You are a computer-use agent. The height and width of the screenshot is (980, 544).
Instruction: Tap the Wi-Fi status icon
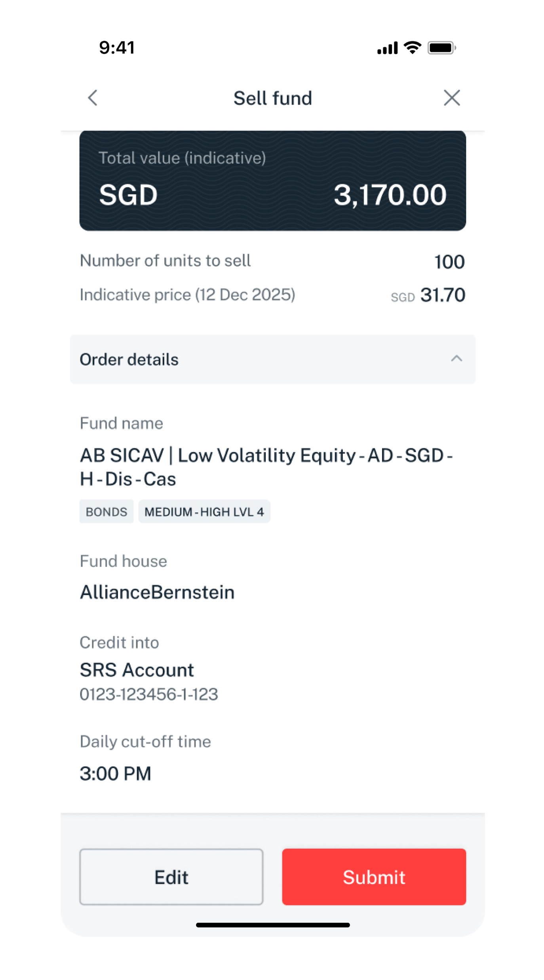[x=412, y=48]
